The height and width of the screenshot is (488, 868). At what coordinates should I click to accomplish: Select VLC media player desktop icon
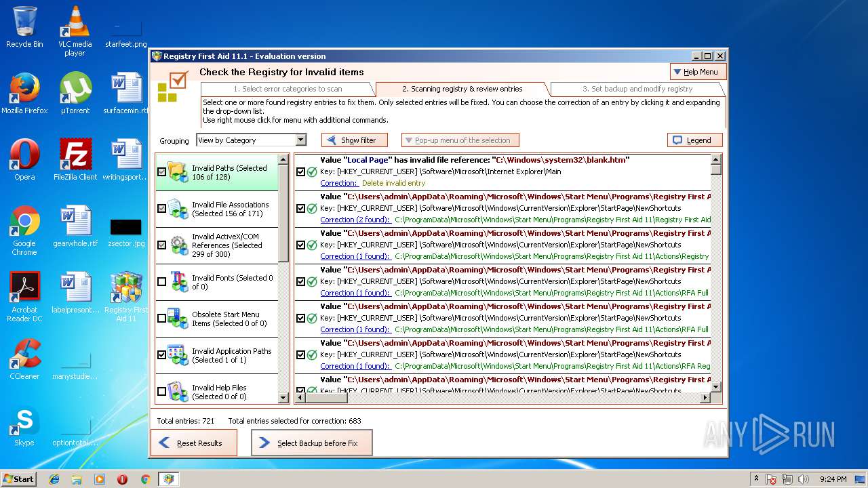click(75, 31)
